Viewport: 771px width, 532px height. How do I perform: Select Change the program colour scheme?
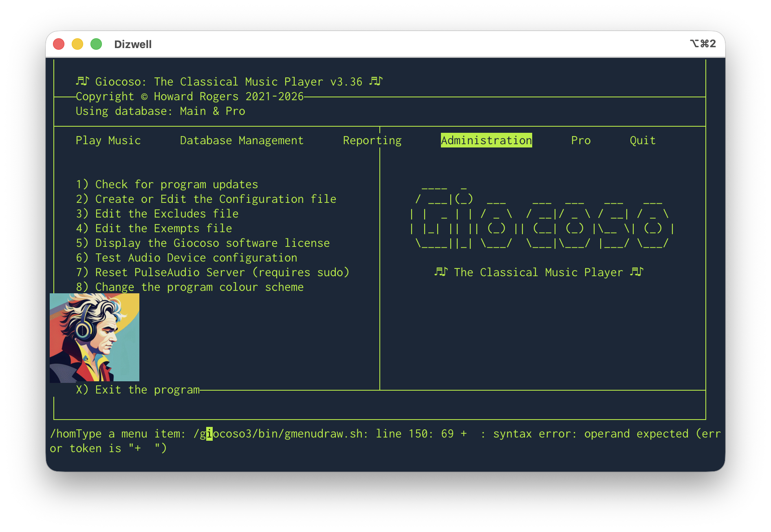pos(190,287)
